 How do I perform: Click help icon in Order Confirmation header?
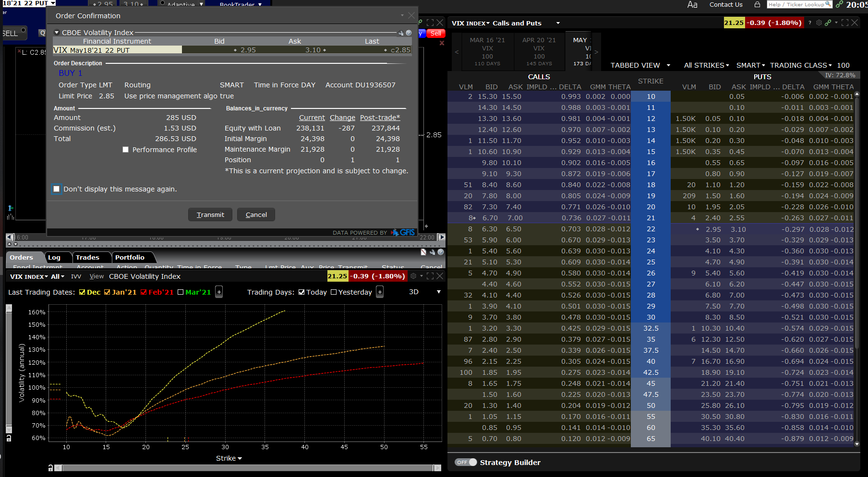[x=409, y=33]
